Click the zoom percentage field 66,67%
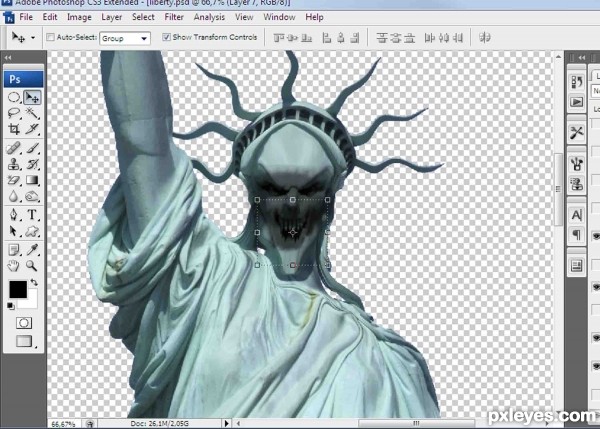The image size is (600, 429). point(64,424)
